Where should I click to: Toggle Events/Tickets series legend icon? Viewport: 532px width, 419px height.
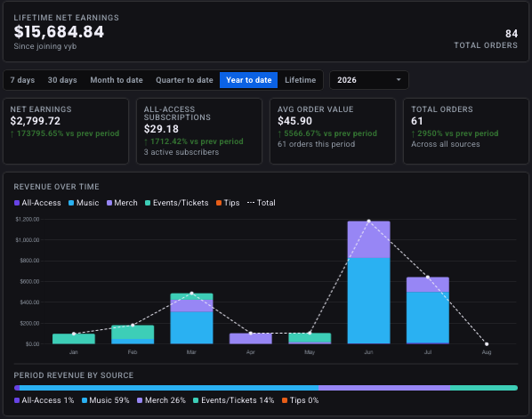148,203
